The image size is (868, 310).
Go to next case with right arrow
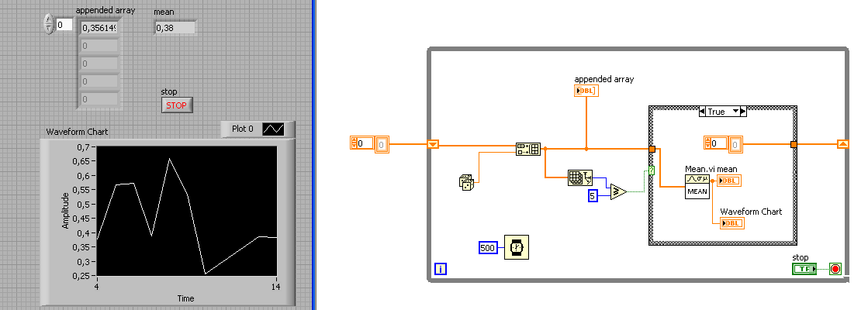(x=744, y=112)
